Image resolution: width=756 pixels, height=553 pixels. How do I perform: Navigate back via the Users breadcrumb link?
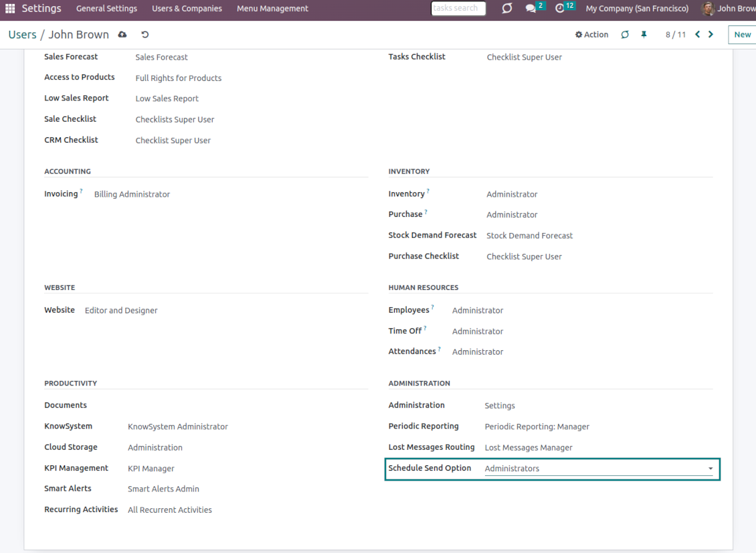click(x=23, y=34)
